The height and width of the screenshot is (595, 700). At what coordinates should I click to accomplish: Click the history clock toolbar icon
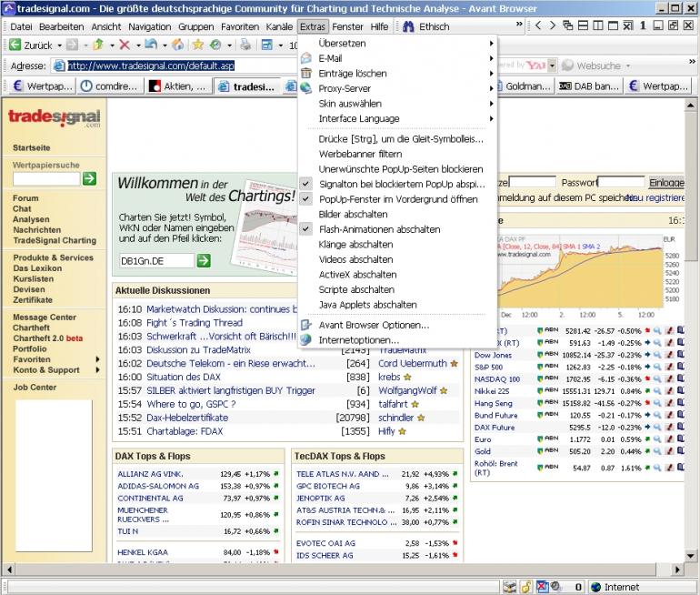pyautogui.click(x=215, y=45)
